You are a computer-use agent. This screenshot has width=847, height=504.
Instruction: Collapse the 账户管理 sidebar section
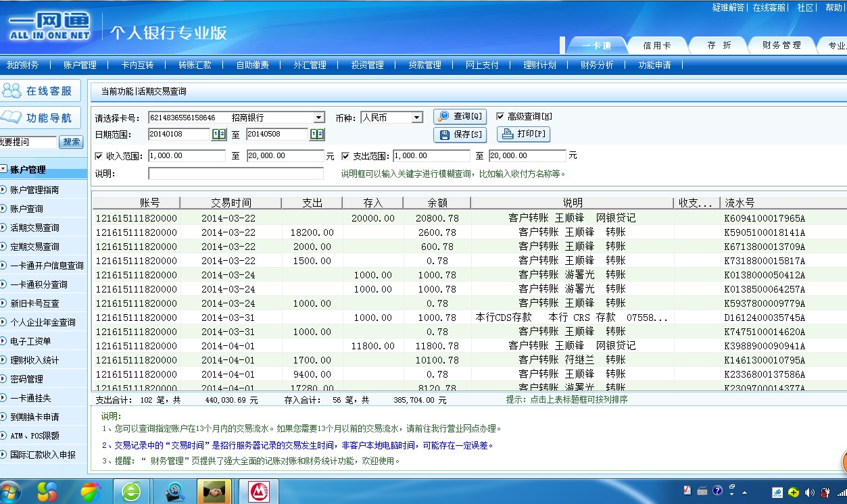tap(4, 170)
